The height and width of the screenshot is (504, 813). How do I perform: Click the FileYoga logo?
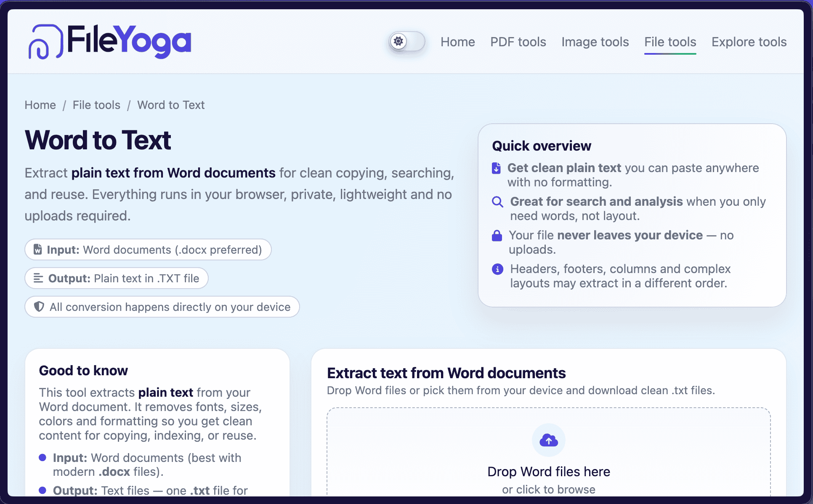click(x=110, y=42)
